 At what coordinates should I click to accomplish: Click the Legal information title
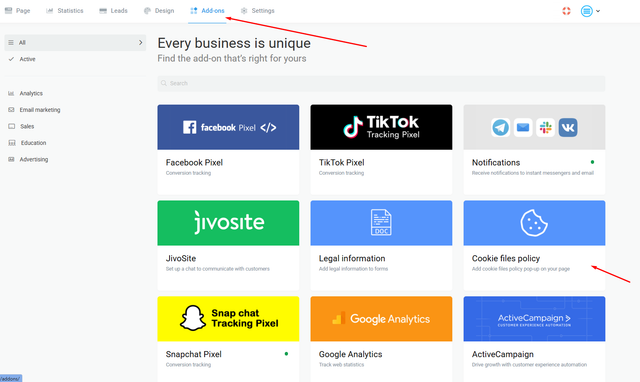pos(352,258)
